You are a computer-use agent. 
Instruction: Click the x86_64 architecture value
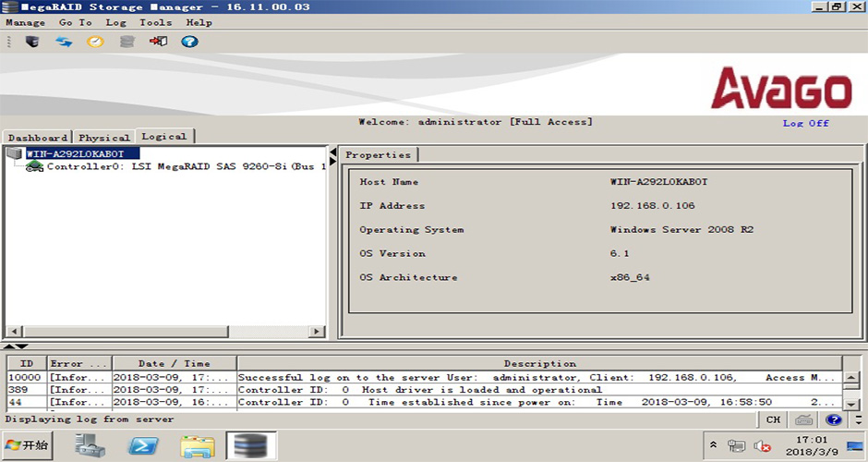pos(630,277)
